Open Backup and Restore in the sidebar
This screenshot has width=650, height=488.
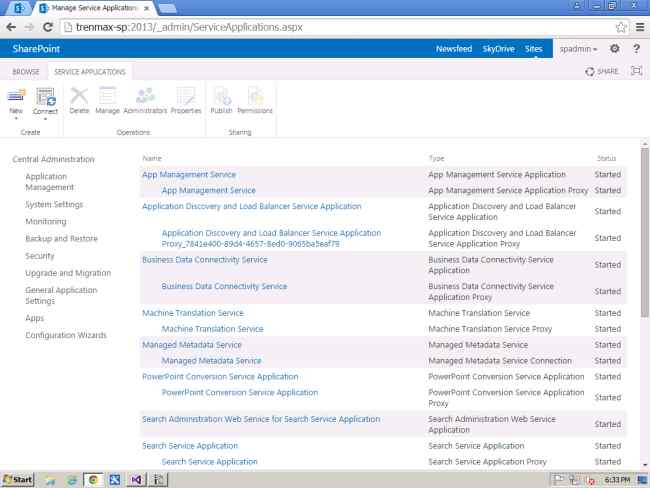point(61,238)
